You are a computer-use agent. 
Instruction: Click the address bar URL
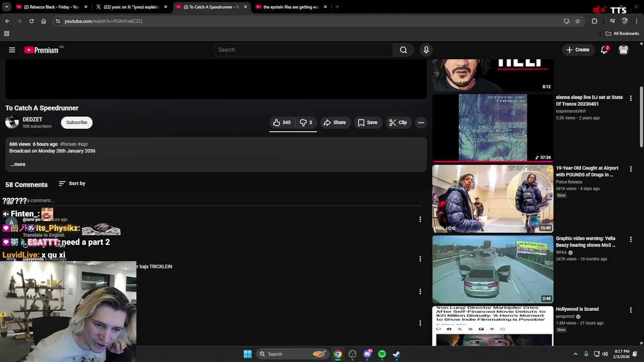click(103, 21)
